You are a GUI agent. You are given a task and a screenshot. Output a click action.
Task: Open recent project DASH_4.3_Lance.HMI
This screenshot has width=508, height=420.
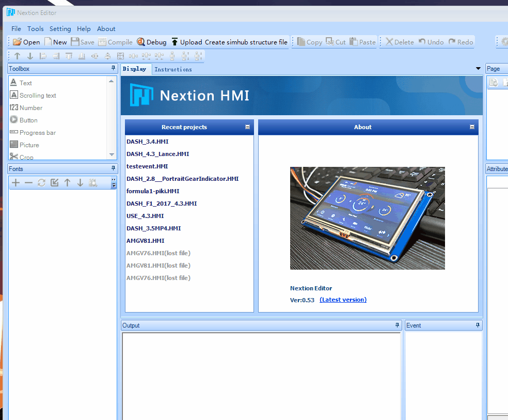coord(157,153)
